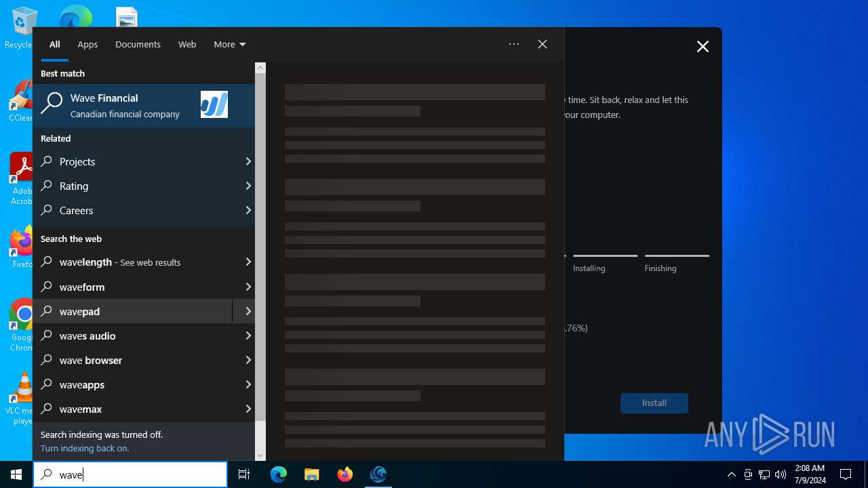Click the Wave Financial logo thumbnail

point(214,104)
